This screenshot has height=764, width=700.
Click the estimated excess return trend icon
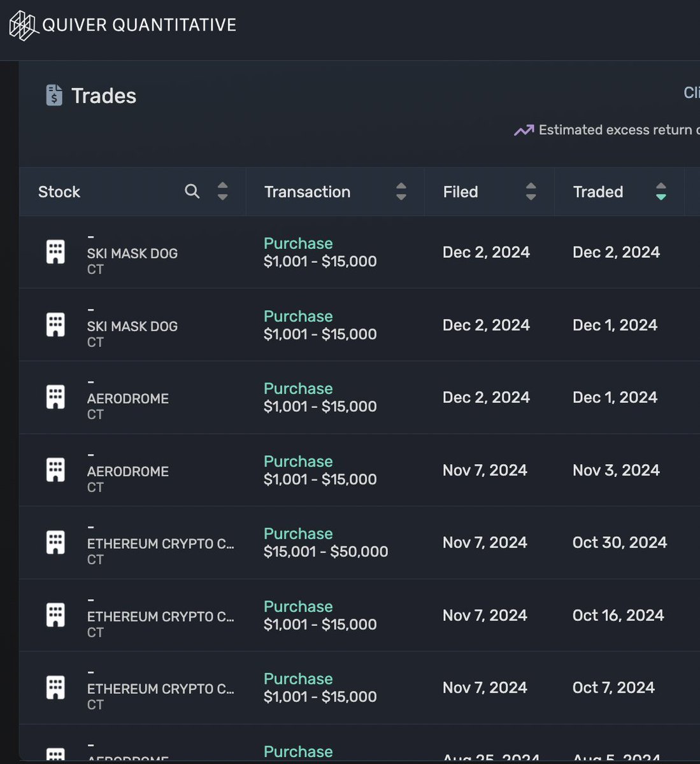[x=524, y=131]
